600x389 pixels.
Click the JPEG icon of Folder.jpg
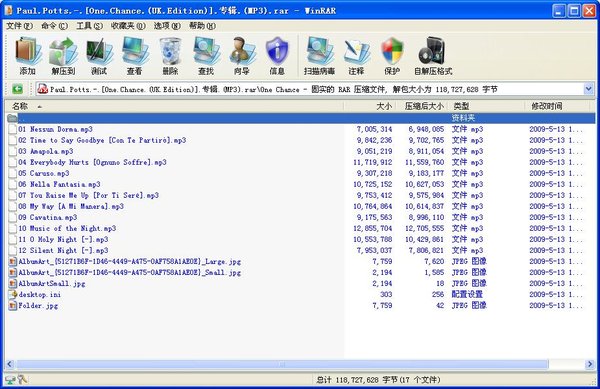coord(13,306)
